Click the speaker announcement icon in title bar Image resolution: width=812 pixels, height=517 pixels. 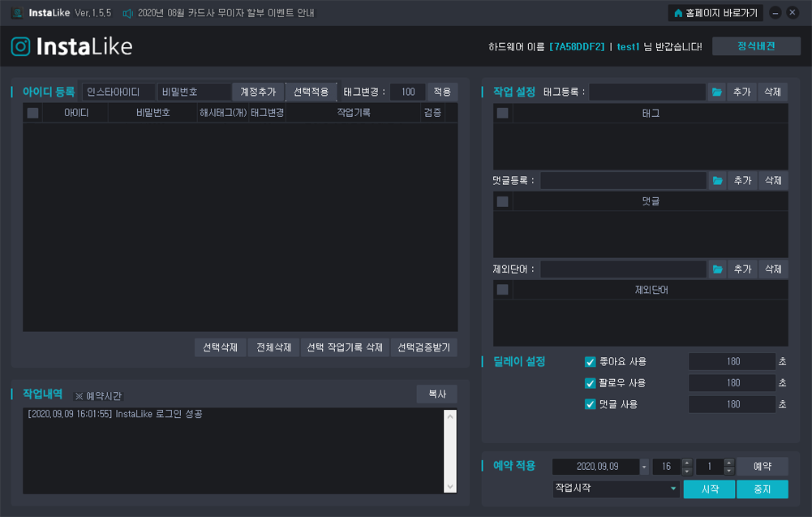coord(127,13)
